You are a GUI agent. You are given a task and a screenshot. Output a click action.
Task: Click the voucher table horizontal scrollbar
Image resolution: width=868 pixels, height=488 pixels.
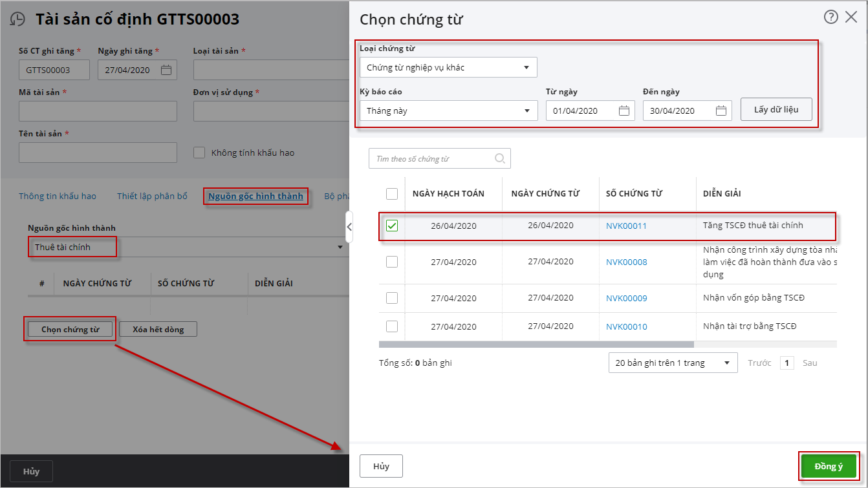click(x=536, y=345)
